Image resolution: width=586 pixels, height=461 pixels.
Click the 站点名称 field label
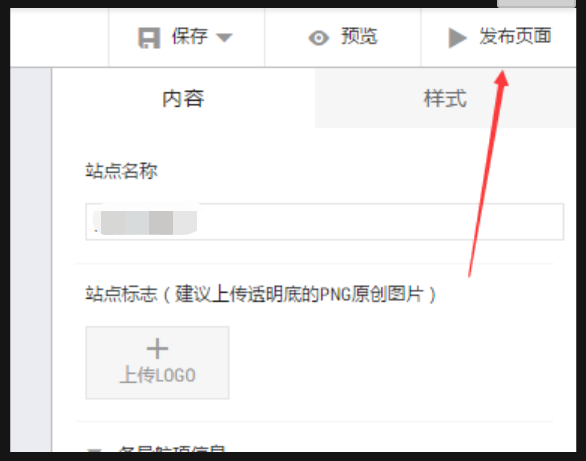point(121,171)
